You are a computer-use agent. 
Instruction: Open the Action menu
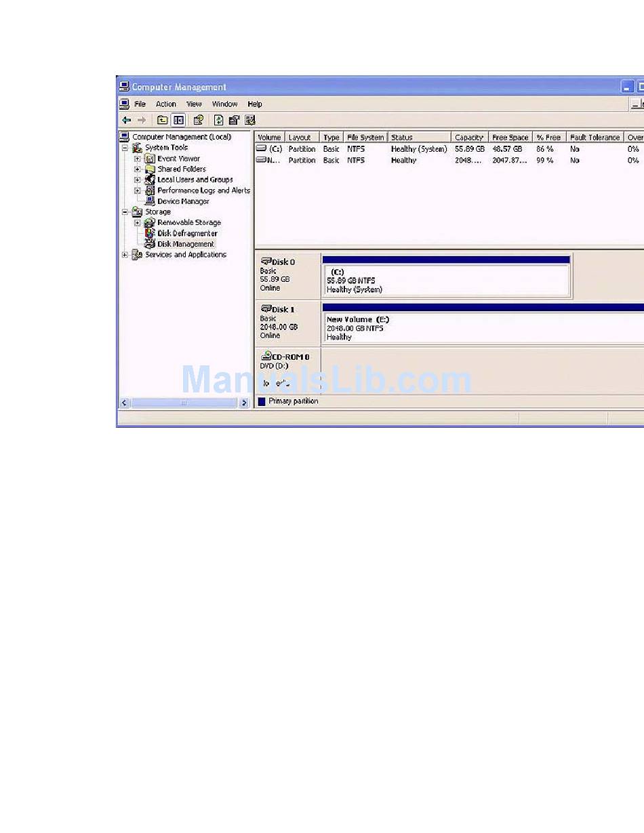click(x=165, y=104)
